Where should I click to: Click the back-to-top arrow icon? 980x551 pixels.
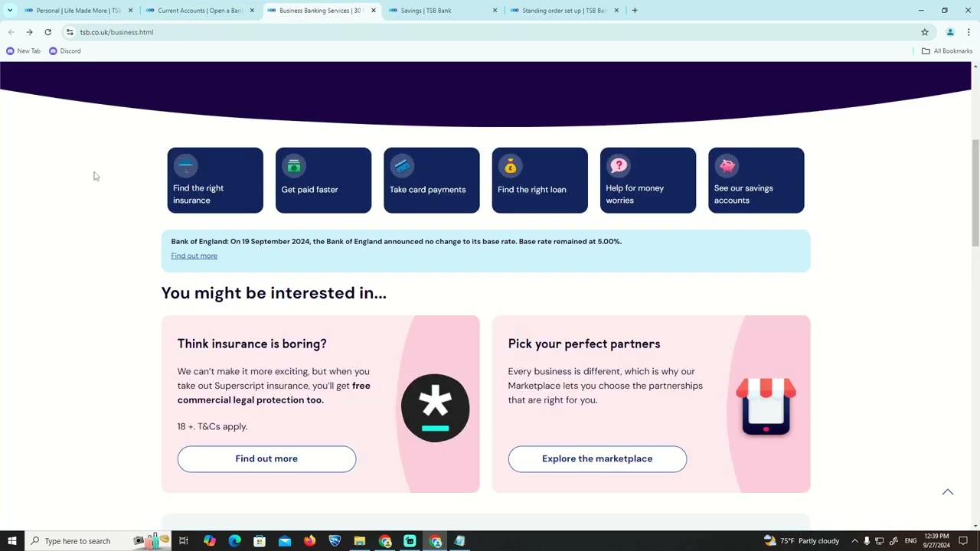tap(948, 492)
